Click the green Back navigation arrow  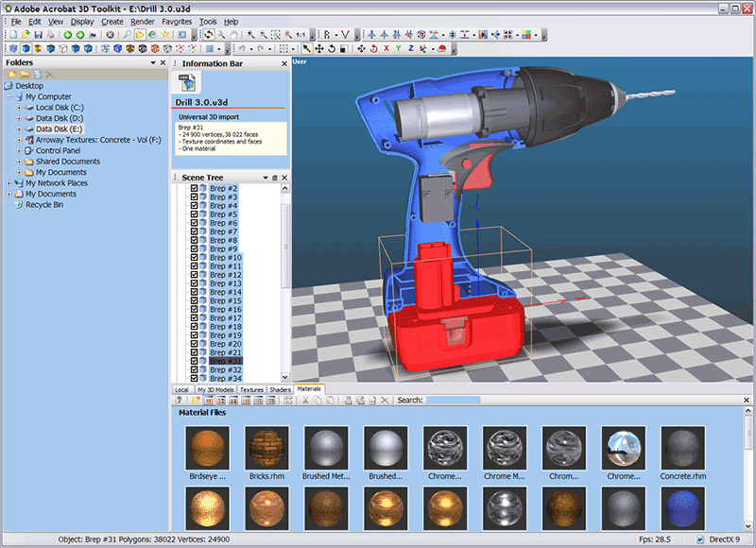pos(67,34)
